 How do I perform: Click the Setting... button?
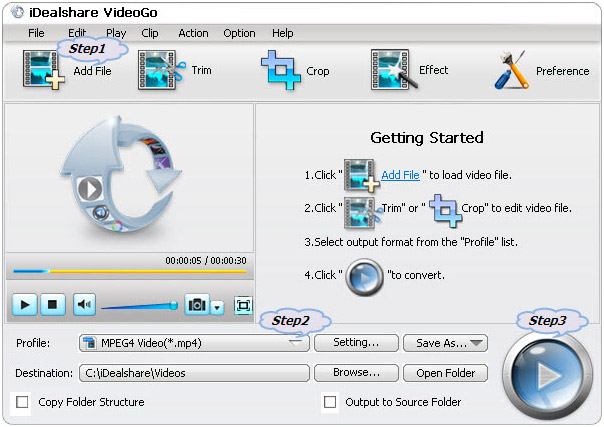click(x=356, y=343)
